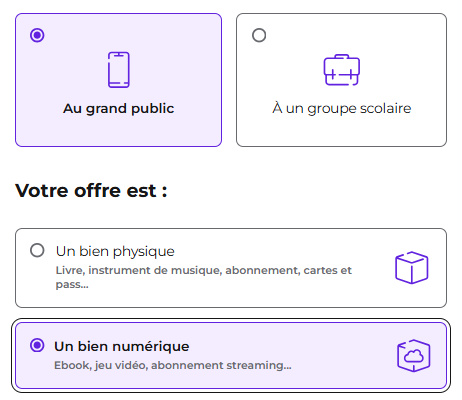Click the briefcase icon for school group
462x400 pixels.
tap(342, 70)
